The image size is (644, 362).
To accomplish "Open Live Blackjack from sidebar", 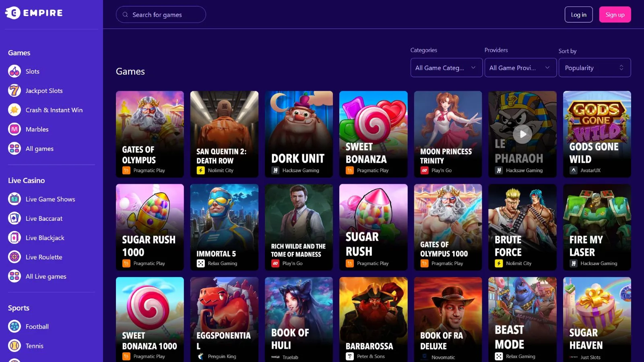I will [45, 238].
